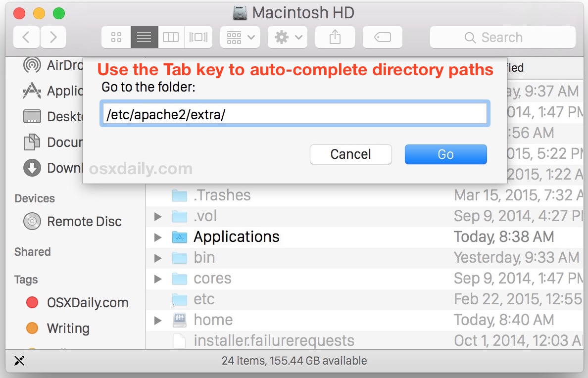Expand the Applications folder row
Image resolution: width=588 pixels, height=378 pixels.
(x=158, y=237)
